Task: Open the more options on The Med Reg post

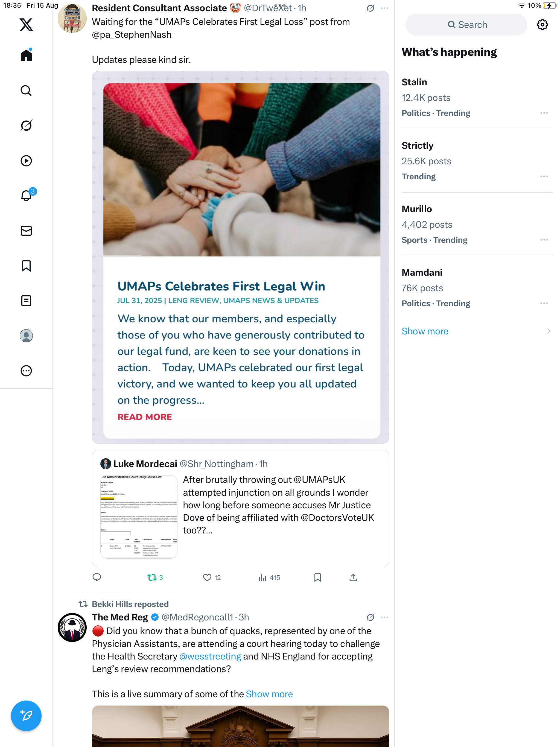Action: pyautogui.click(x=384, y=617)
